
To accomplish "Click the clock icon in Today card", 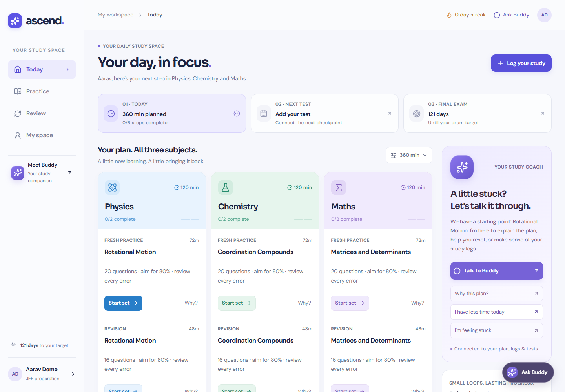I will pyautogui.click(x=111, y=114).
